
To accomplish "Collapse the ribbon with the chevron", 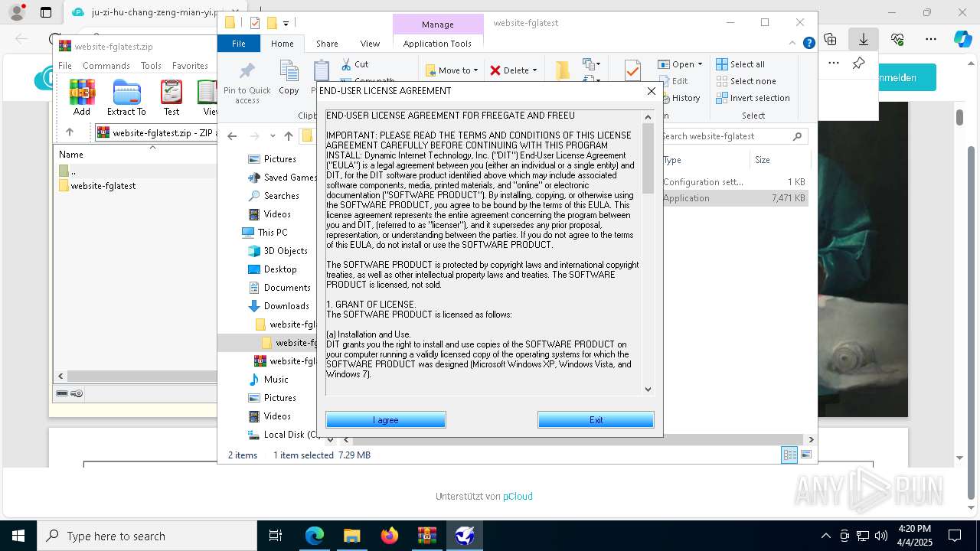I will (793, 44).
